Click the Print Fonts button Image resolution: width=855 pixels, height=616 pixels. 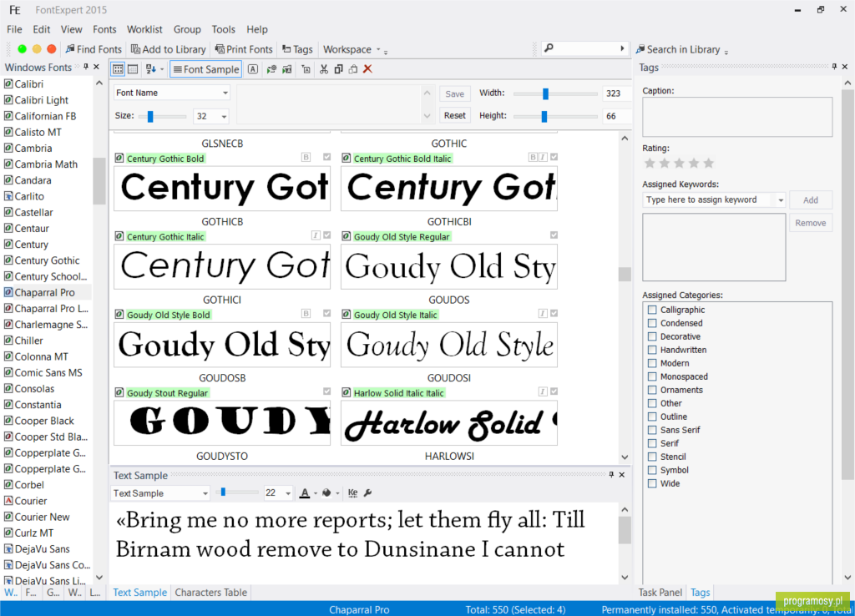244,49
